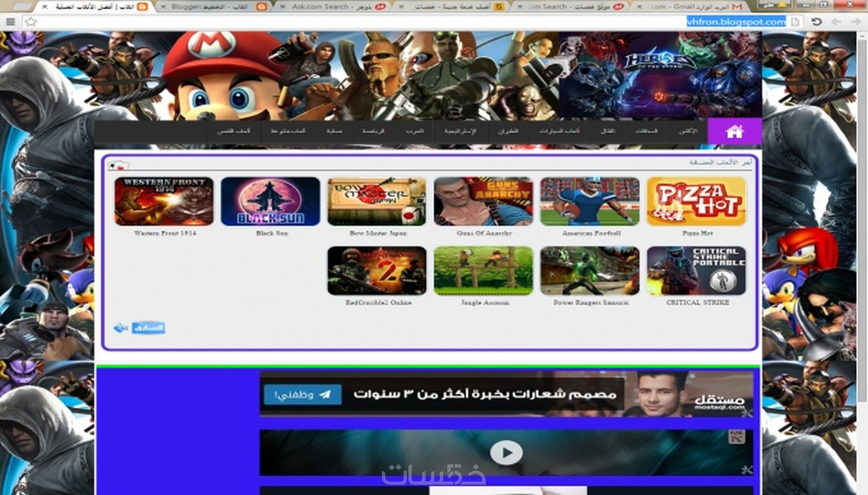
Task: Switch to the Blogger tab
Action: click(x=214, y=7)
